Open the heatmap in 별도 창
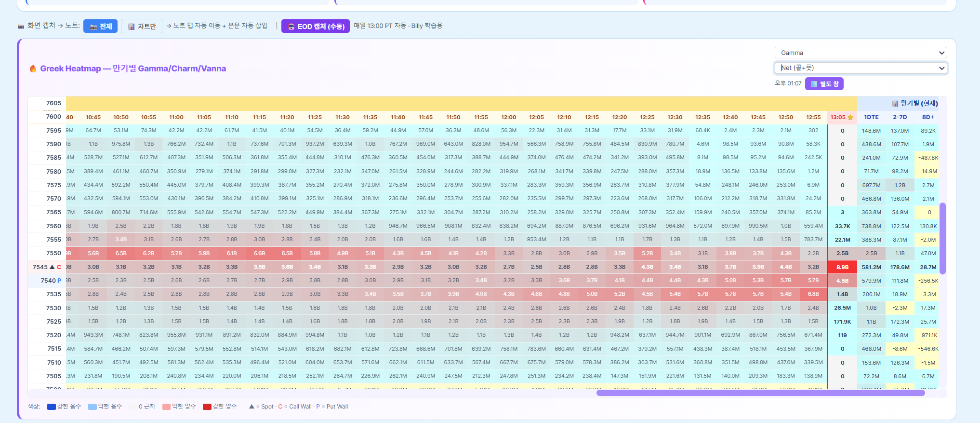 [x=824, y=83]
